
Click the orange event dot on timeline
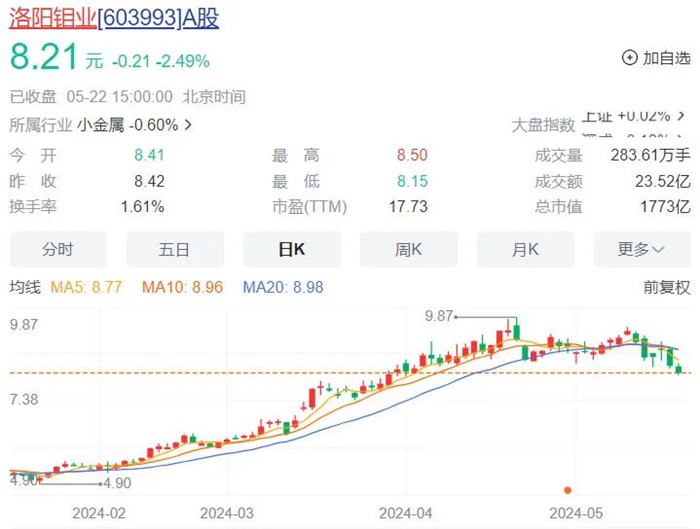point(567,490)
